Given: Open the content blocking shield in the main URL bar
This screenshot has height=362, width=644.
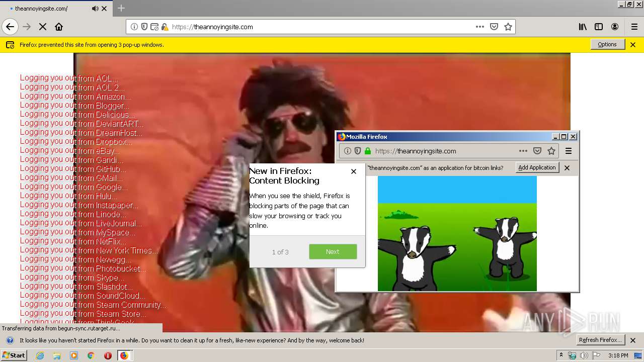Looking at the screenshot, I should 144,27.
